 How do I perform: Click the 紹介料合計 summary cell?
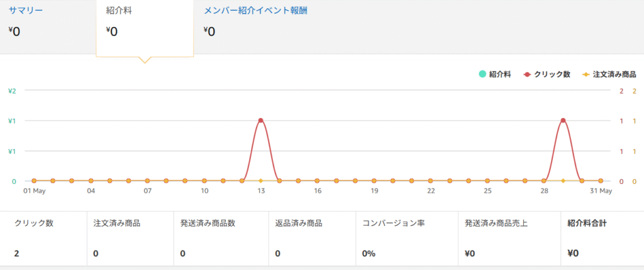pyautogui.click(x=601, y=239)
